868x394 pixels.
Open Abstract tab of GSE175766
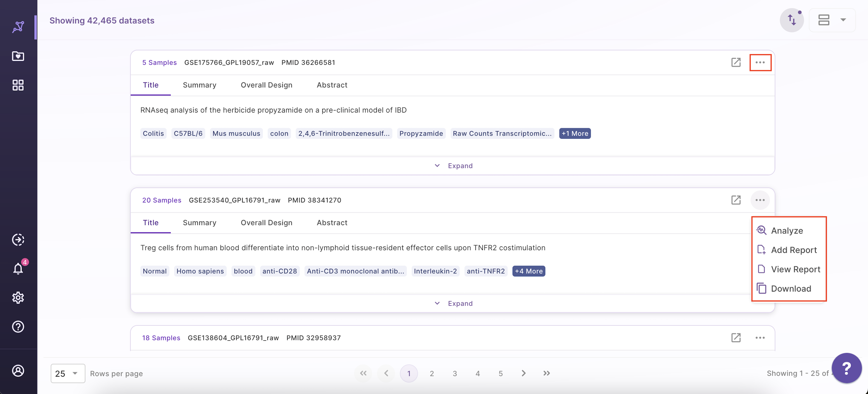(x=332, y=85)
